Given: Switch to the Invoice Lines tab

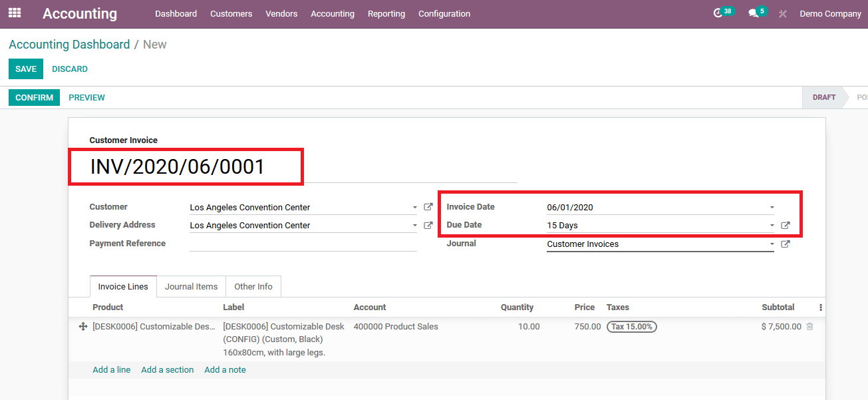Looking at the screenshot, I should click(123, 286).
